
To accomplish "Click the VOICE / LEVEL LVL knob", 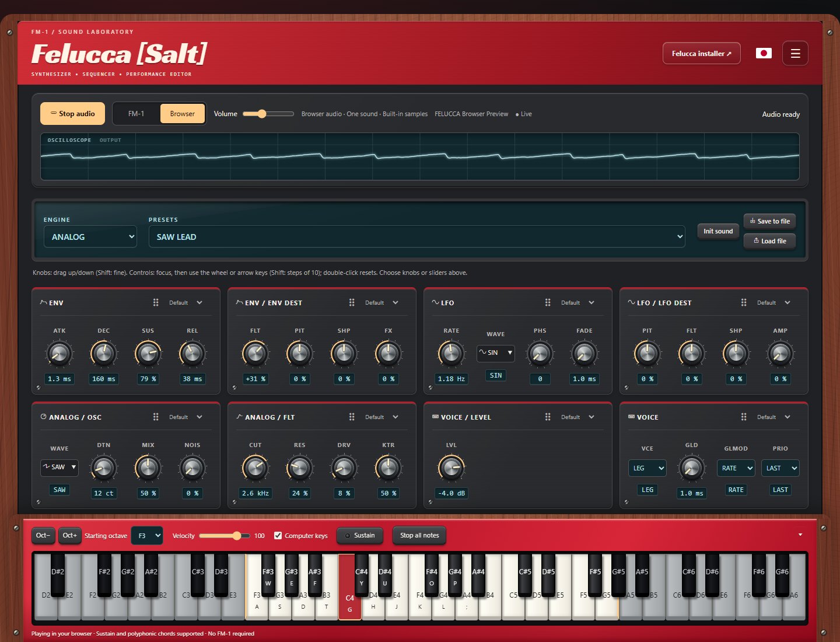I will [452, 467].
